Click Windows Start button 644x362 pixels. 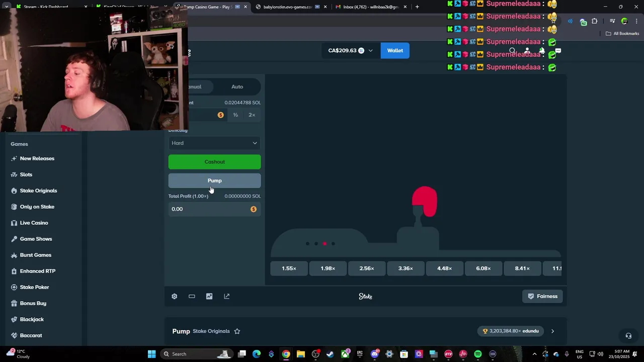point(151,354)
